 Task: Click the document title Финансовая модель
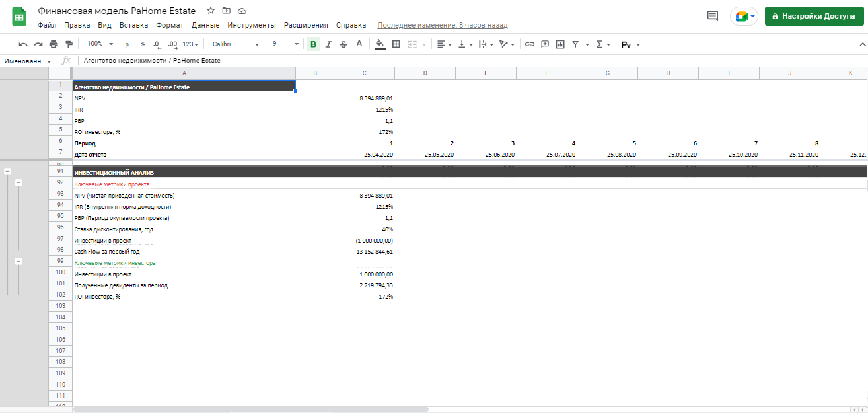[x=116, y=11]
